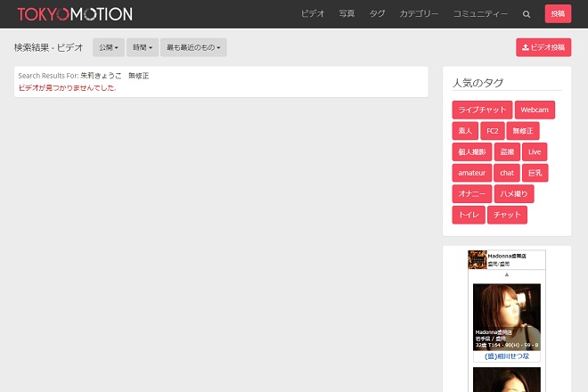Image resolution: width=588 pixels, height=392 pixels.
Task: Click the search magnifier icon in navbar
Action: tap(527, 14)
